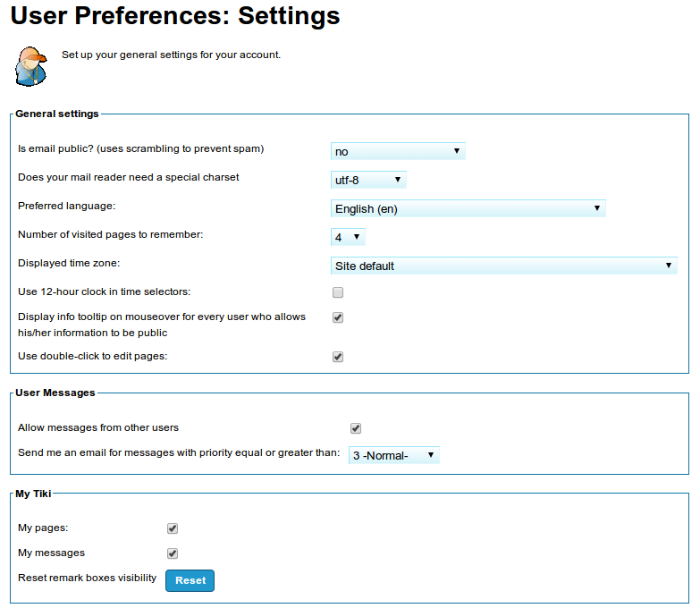Image resolution: width=700 pixels, height=608 pixels.
Task: Open the Site default time zone dropdown
Action: [x=503, y=266]
